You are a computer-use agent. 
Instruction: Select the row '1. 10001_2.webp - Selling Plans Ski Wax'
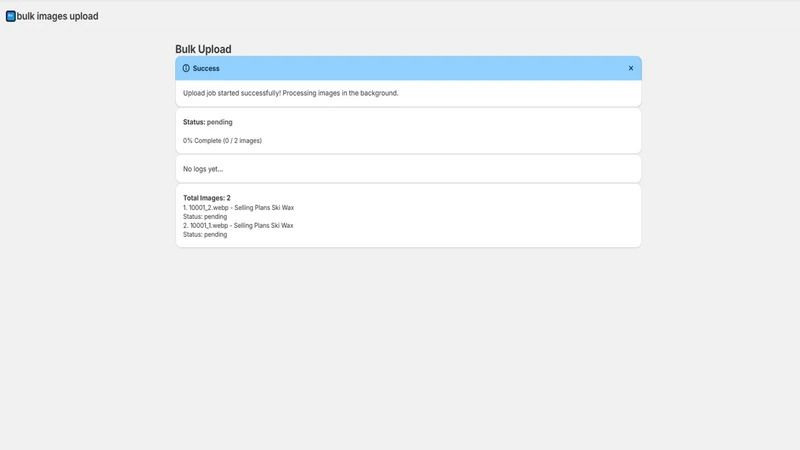(239, 208)
